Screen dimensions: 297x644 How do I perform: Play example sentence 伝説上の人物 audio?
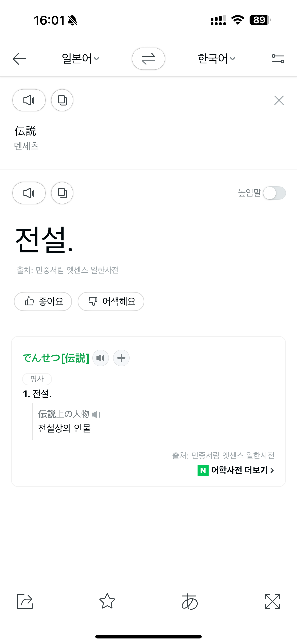96,415
